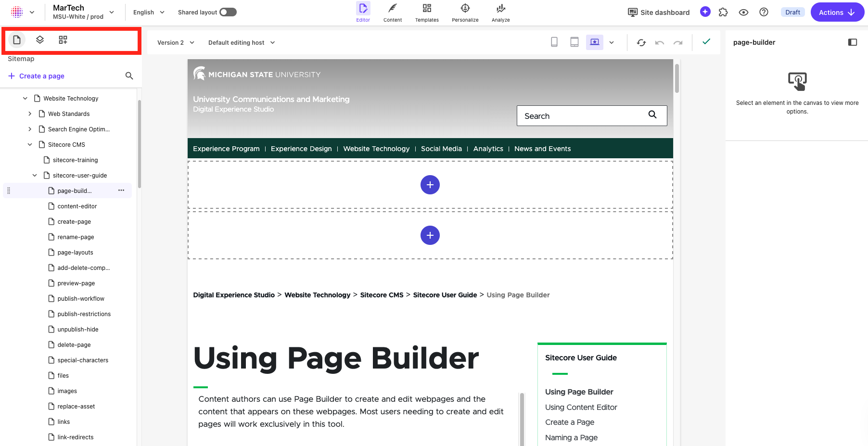Search the sitemap with magnifier icon

[x=129, y=76]
